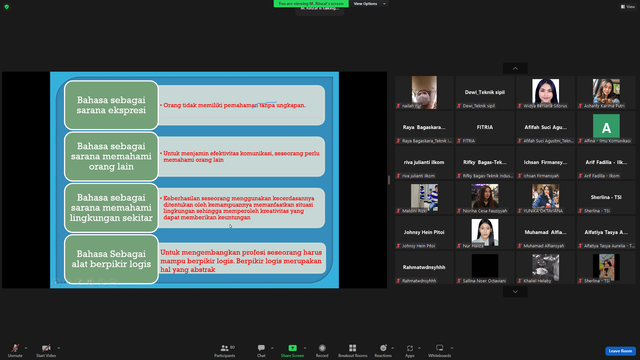Select nailah nur video tile
Image resolution: width=640 pixels, height=360 pixels.
(424, 92)
